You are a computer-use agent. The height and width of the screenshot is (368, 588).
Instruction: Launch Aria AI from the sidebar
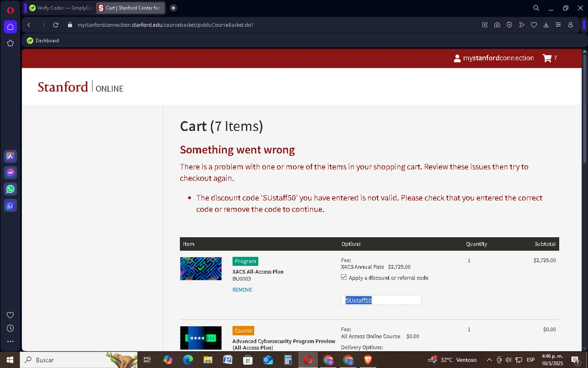[11, 156]
